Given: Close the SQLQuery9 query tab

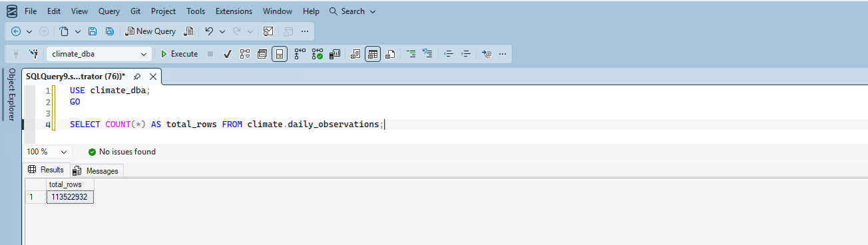Looking at the screenshot, I should pyautogui.click(x=152, y=77).
